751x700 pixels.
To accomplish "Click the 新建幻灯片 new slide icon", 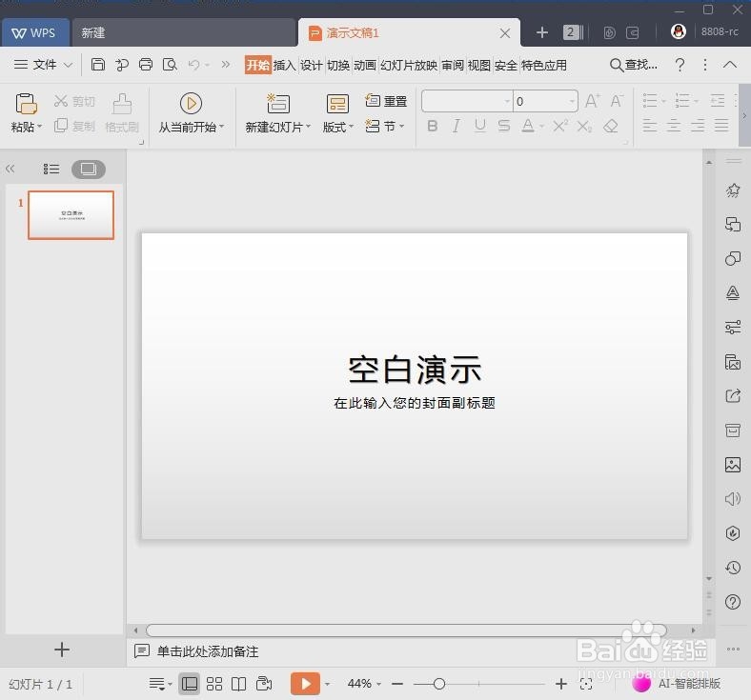I will (278, 104).
